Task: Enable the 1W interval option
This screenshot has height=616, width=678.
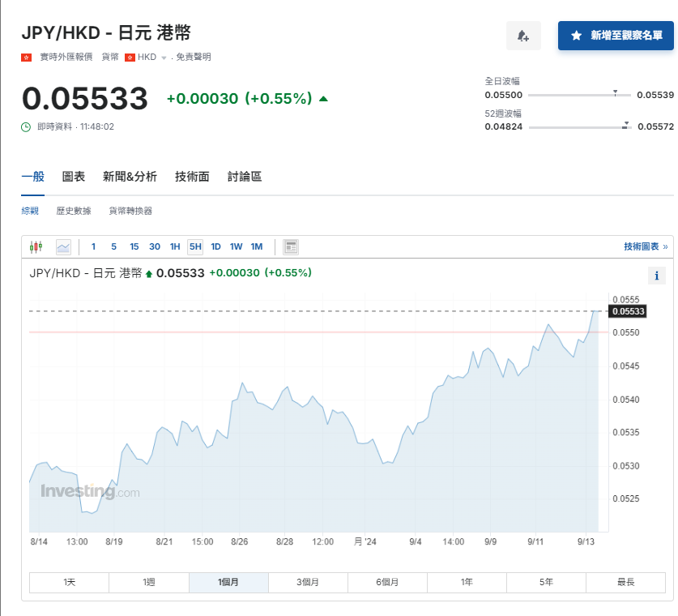Action: [235, 246]
